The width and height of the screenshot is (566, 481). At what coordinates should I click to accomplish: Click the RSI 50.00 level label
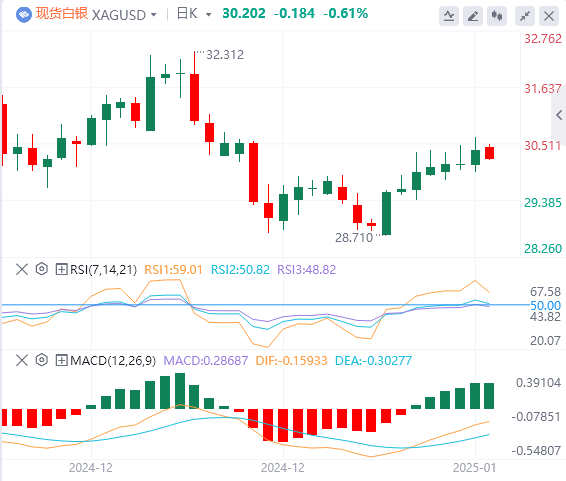coord(545,306)
